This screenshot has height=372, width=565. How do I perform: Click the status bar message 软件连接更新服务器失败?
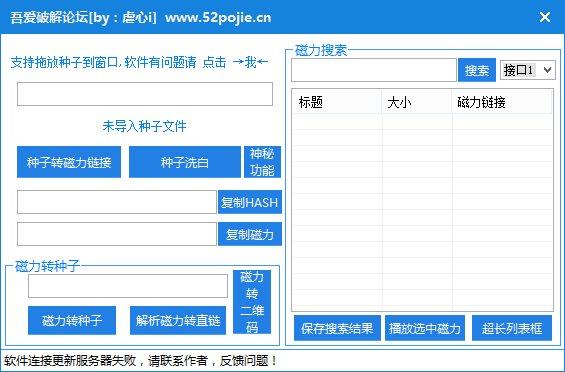[x=70, y=360]
